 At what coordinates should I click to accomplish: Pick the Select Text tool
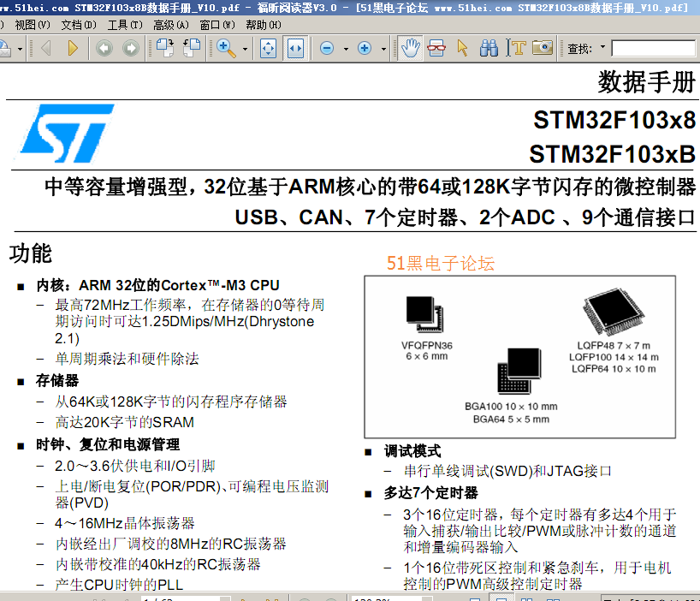tap(516, 48)
